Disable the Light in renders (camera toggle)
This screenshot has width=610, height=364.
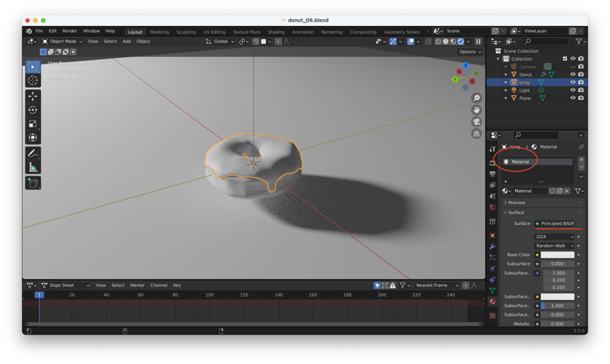coord(581,90)
